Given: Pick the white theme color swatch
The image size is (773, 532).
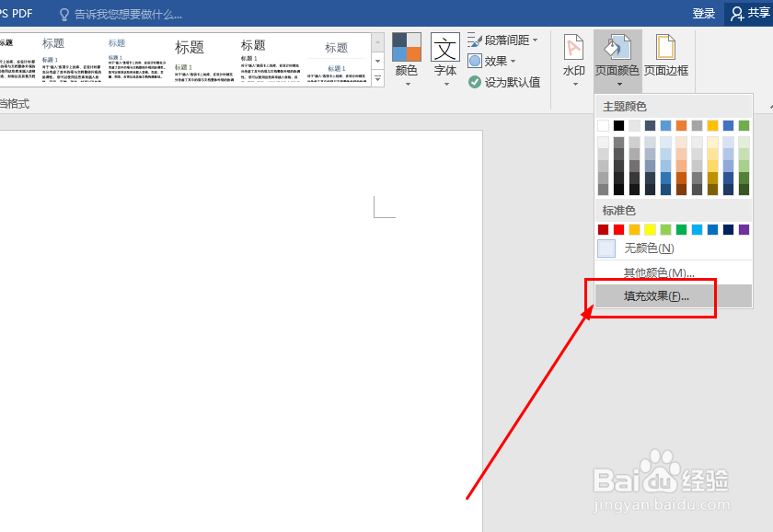Looking at the screenshot, I should click(x=603, y=126).
